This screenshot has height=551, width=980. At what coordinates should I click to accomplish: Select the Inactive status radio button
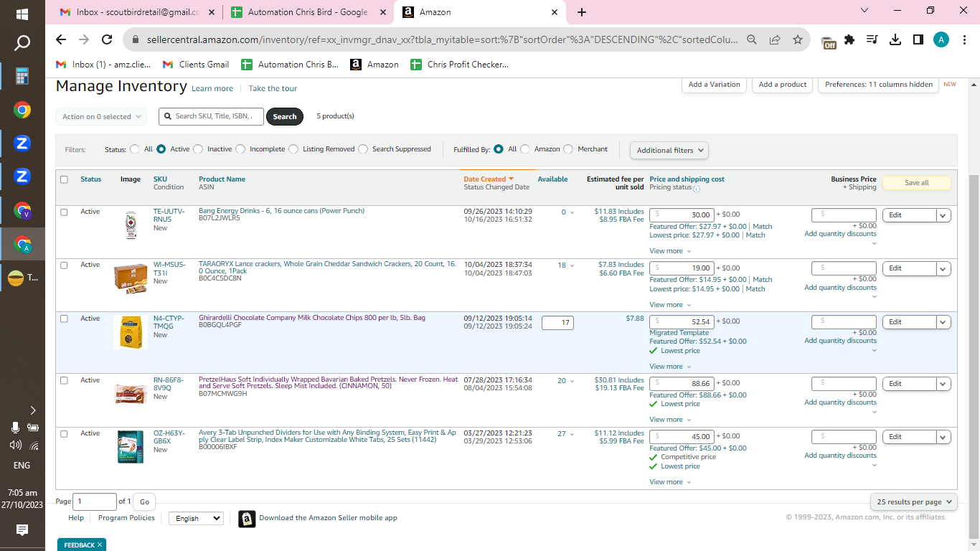tap(198, 149)
